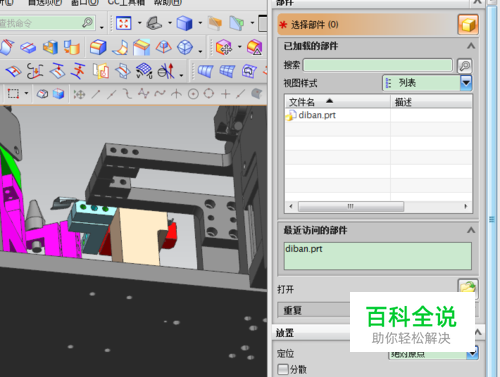Click the orange hollow block icon

[x=50, y=47]
